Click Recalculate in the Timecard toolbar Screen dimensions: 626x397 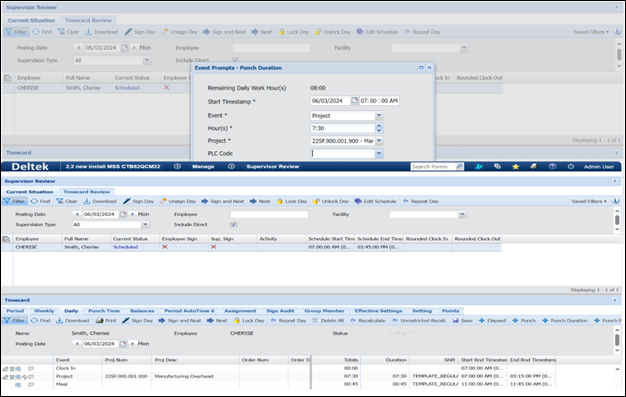368,320
